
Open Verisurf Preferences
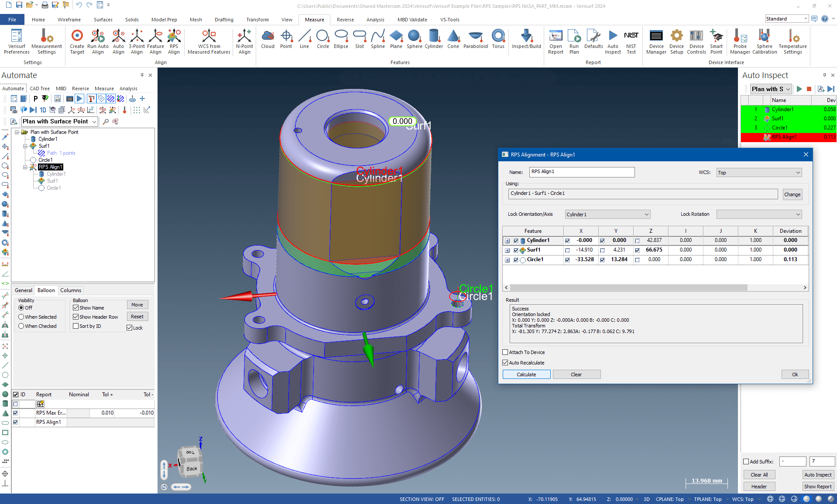(x=17, y=42)
